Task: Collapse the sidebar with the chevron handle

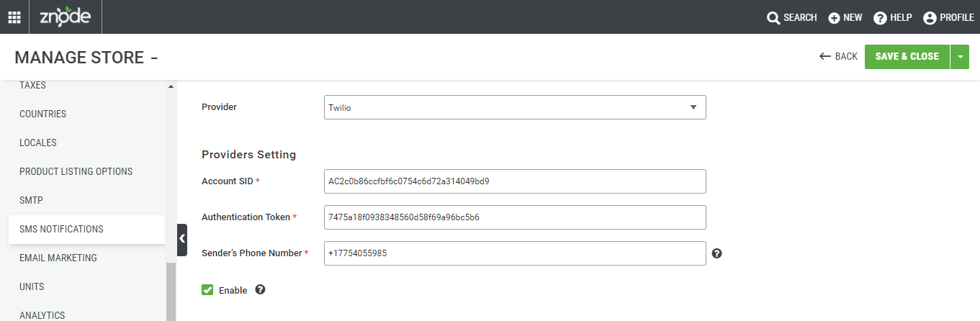Action: point(182,240)
